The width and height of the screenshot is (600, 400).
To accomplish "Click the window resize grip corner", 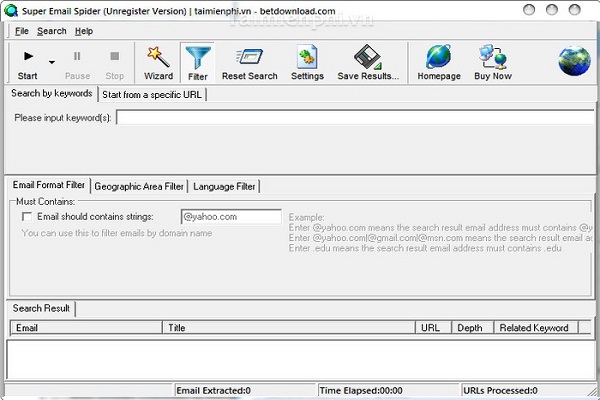I will (593, 392).
